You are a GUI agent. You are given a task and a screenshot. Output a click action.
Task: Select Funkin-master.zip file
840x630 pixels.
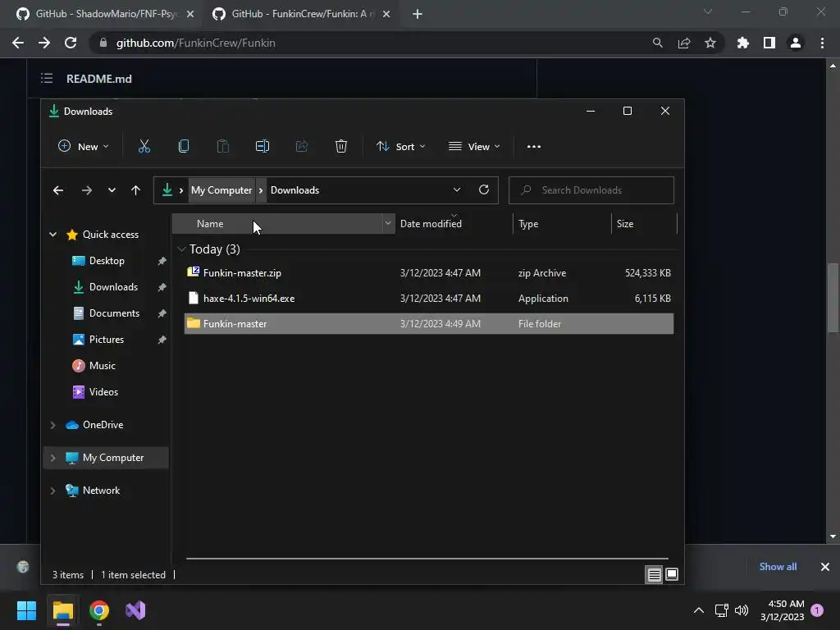[428, 272]
